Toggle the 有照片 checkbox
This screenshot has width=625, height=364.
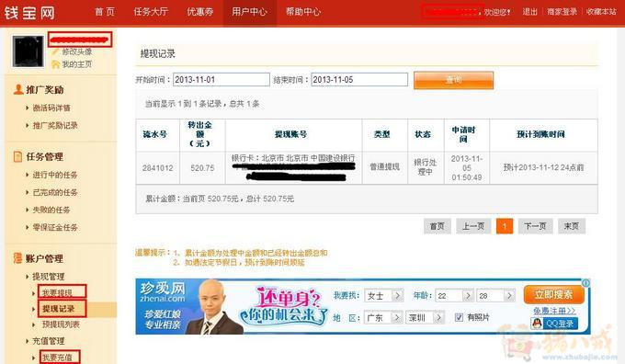tap(459, 317)
